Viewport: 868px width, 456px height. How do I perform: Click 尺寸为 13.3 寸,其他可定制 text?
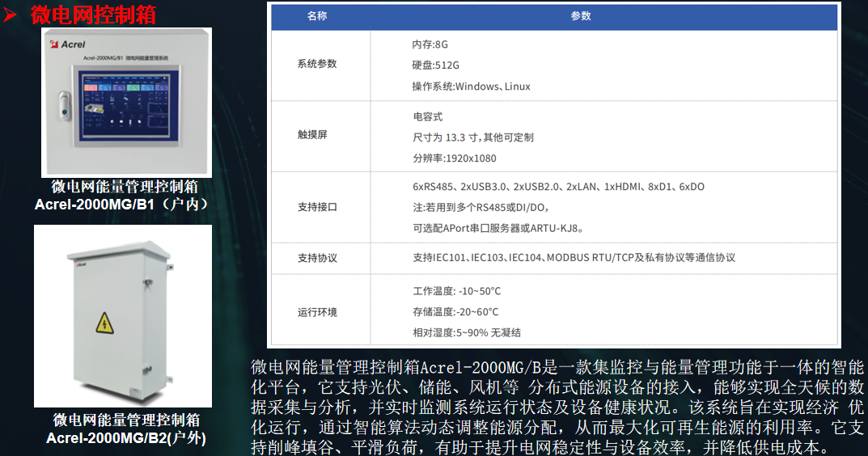click(473, 137)
